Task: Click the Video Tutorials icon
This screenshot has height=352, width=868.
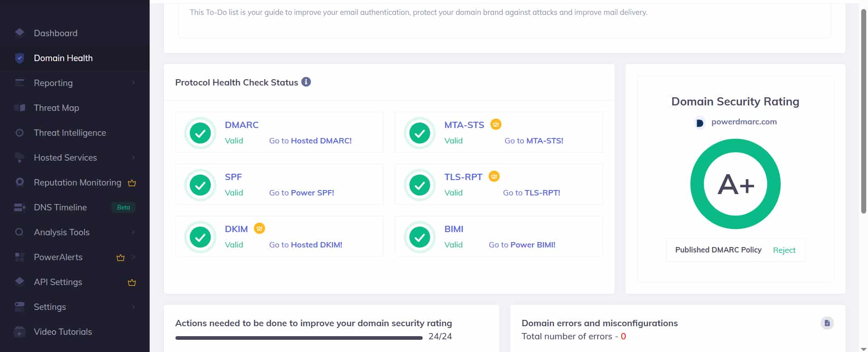Action: [19, 332]
